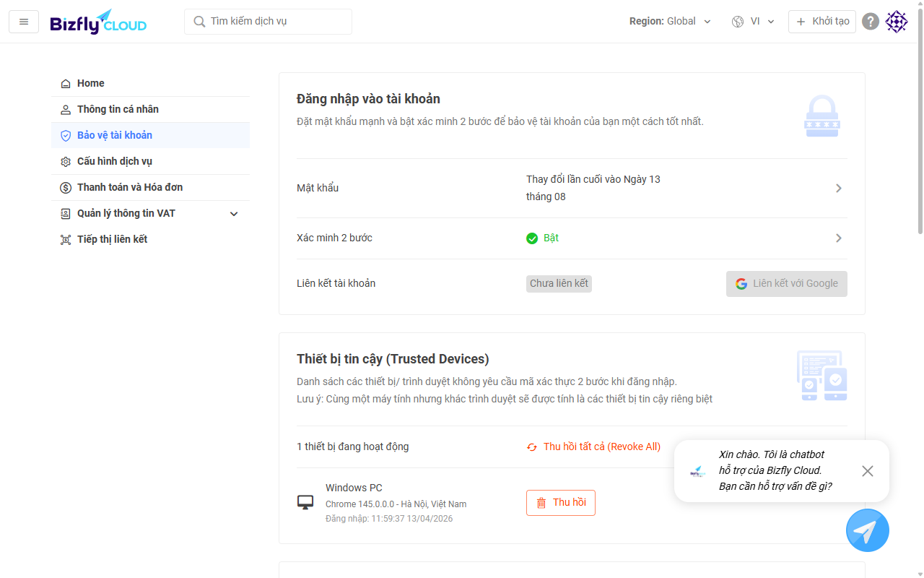The width and height of the screenshot is (924, 578).
Task: Go to Thanh toán và Hóa đơn
Action: [x=130, y=188]
